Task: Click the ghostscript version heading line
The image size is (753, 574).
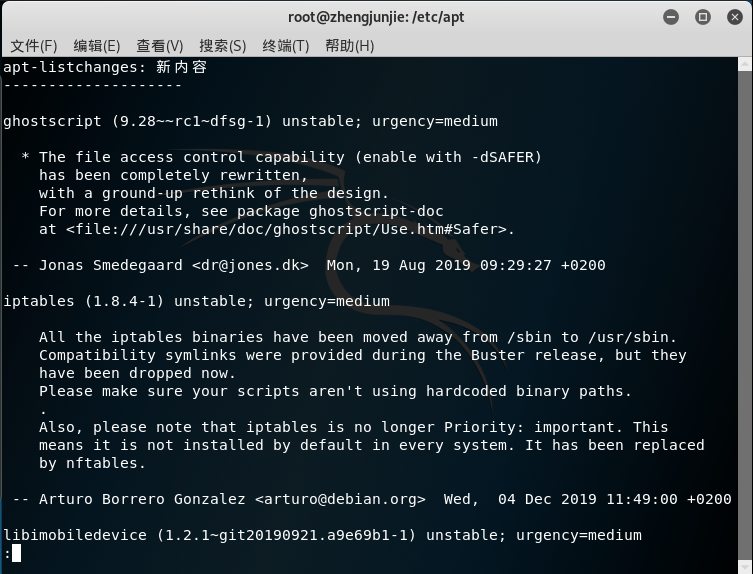Action: pyautogui.click(x=250, y=122)
